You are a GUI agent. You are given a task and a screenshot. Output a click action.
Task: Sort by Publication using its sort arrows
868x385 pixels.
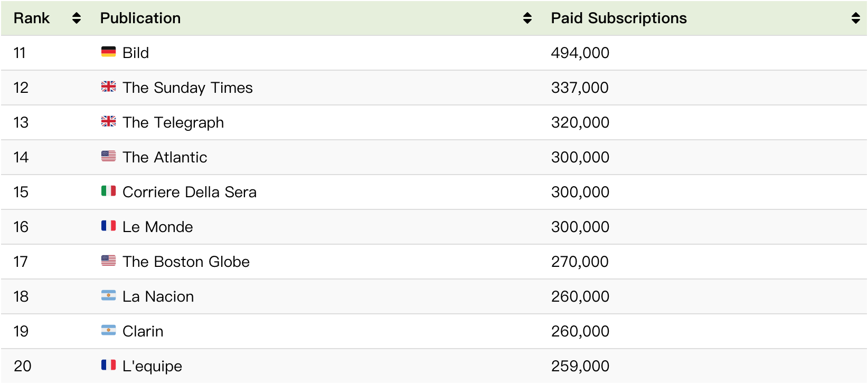coord(527,18)
